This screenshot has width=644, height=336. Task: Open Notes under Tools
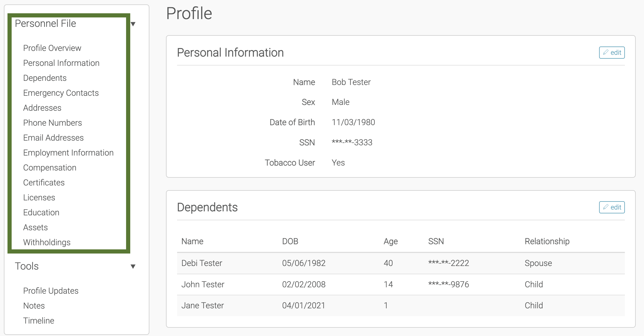pyautogui.click(x=34, y=306)
